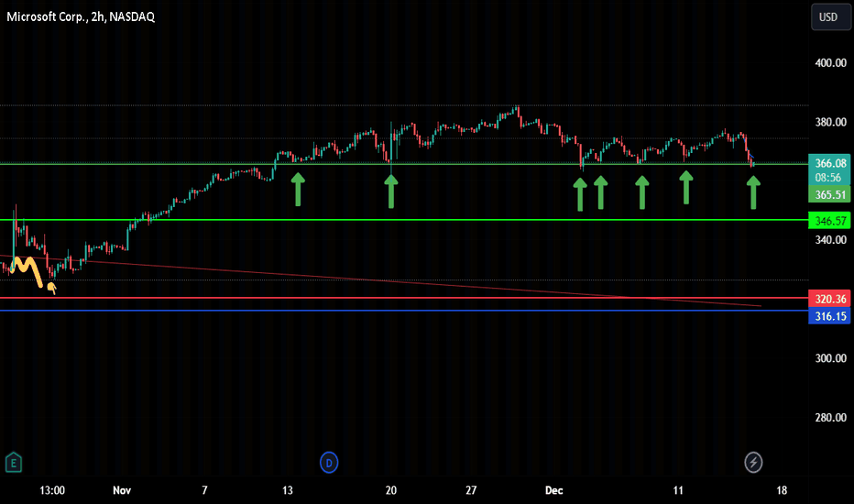Click the 380.00 price axis label

[x=830, y=122]
